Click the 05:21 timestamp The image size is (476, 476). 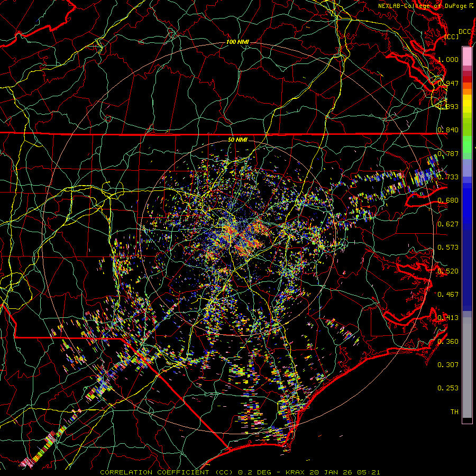(369, 472)
